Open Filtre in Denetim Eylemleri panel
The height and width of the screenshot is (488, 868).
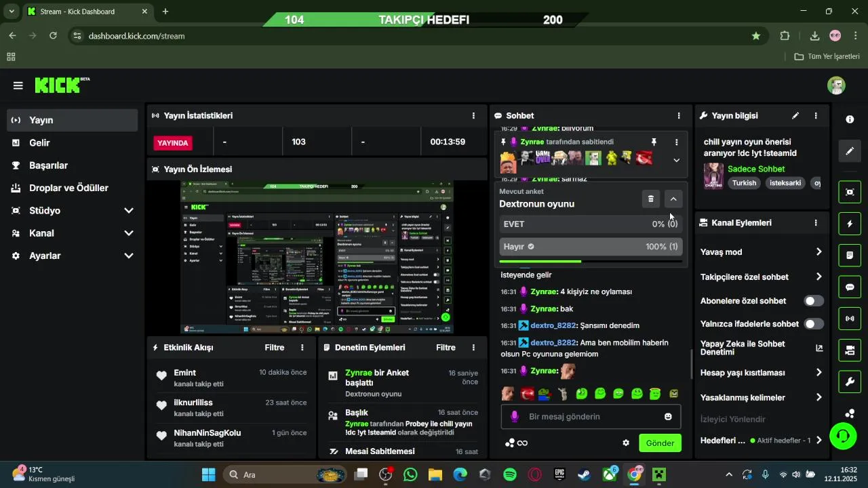pos(446,348)
